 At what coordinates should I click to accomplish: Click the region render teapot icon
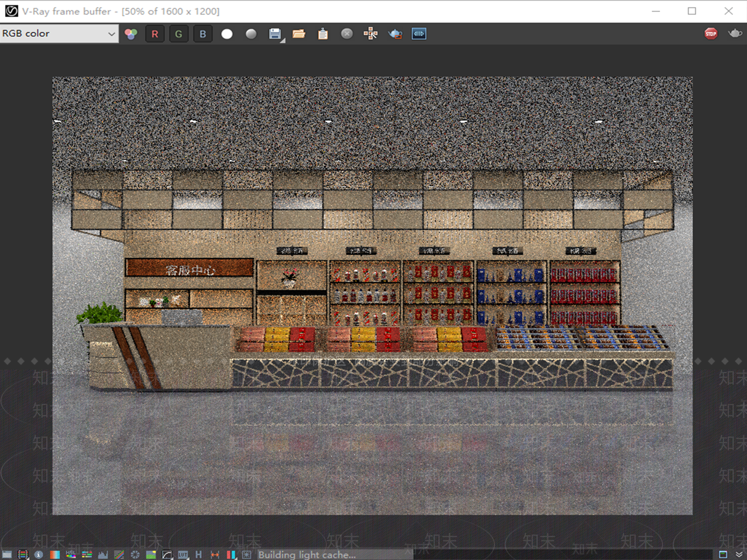(x=395, y=34)
